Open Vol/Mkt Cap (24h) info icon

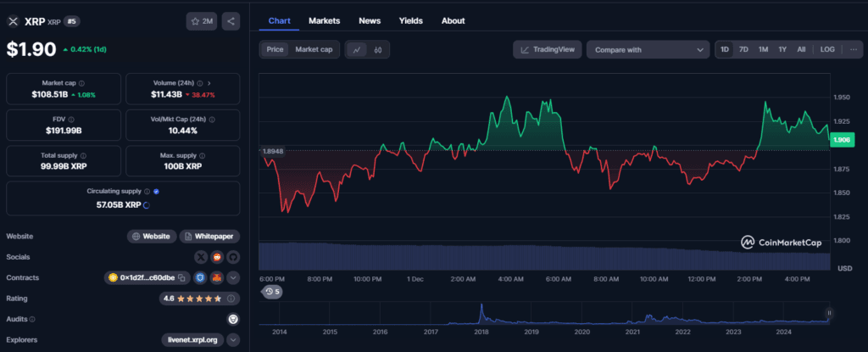pos(213,120)
